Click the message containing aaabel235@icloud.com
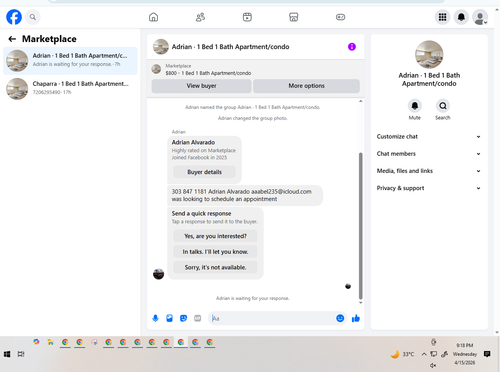The image size is (500, 372). (245, 195)
